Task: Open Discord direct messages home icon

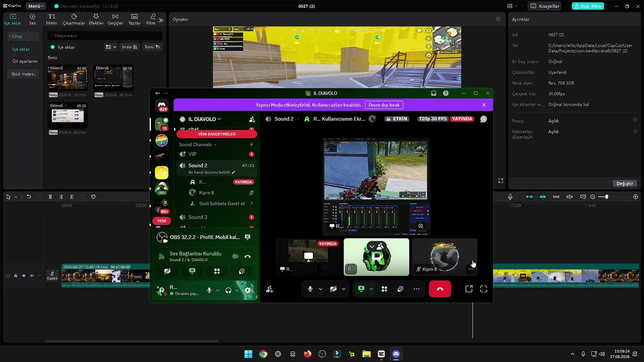Action: (162, 105)
